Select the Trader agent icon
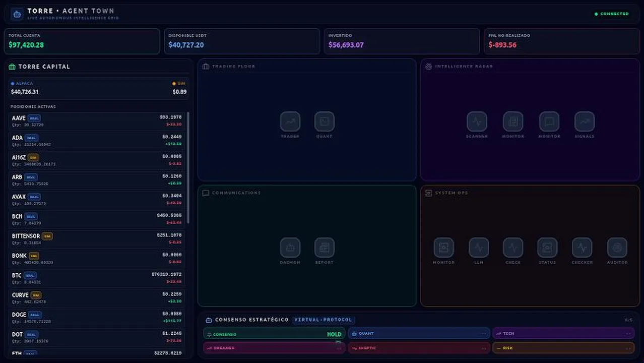Viewport: 644px width, 363px height. click(x=290, y=122)
